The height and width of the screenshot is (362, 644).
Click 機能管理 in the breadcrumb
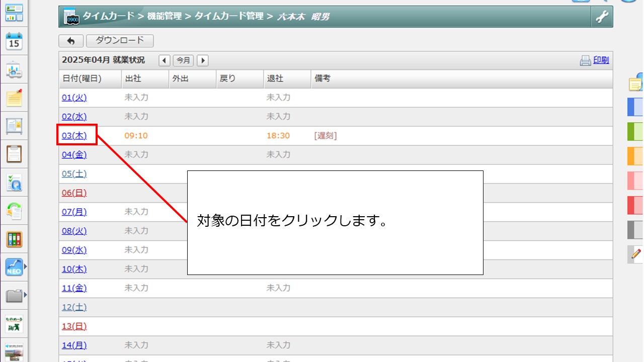164,17
